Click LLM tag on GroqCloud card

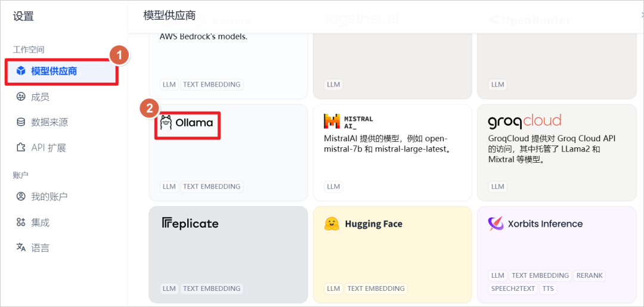(498, 187)
